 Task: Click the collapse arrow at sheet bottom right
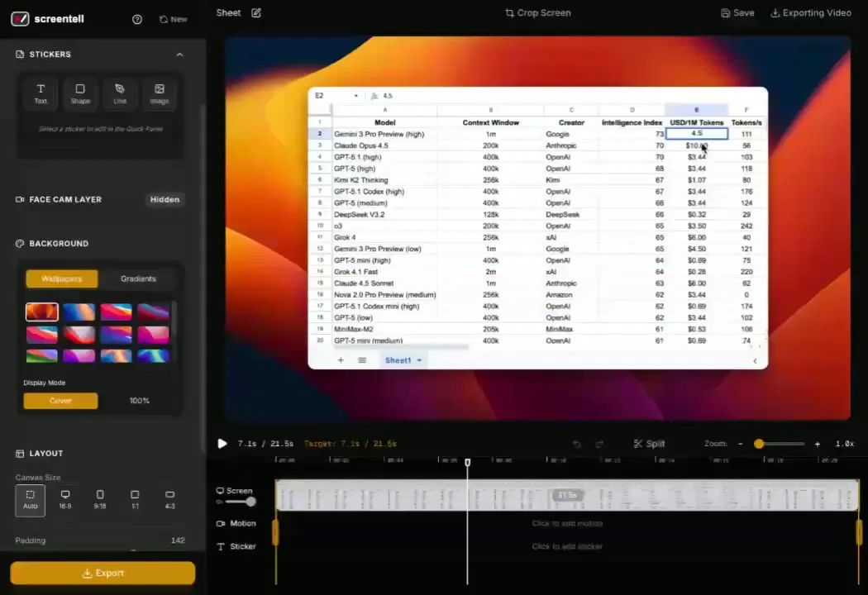(755, 361)
